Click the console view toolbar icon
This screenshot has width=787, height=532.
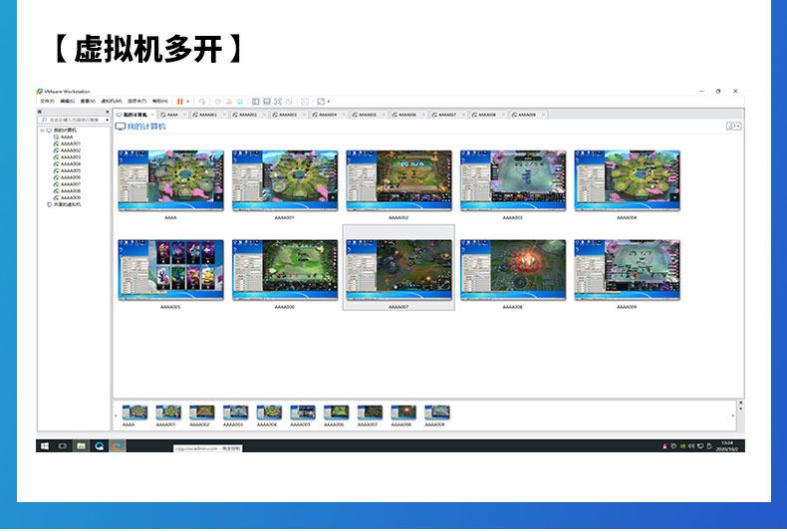pyautogui.click(x=305, y=102)
